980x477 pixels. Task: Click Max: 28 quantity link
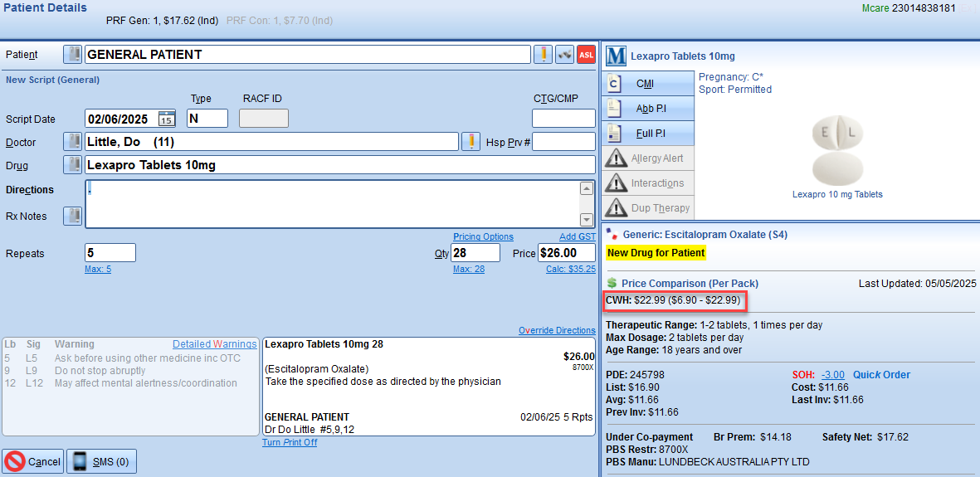tap(469, 270)
